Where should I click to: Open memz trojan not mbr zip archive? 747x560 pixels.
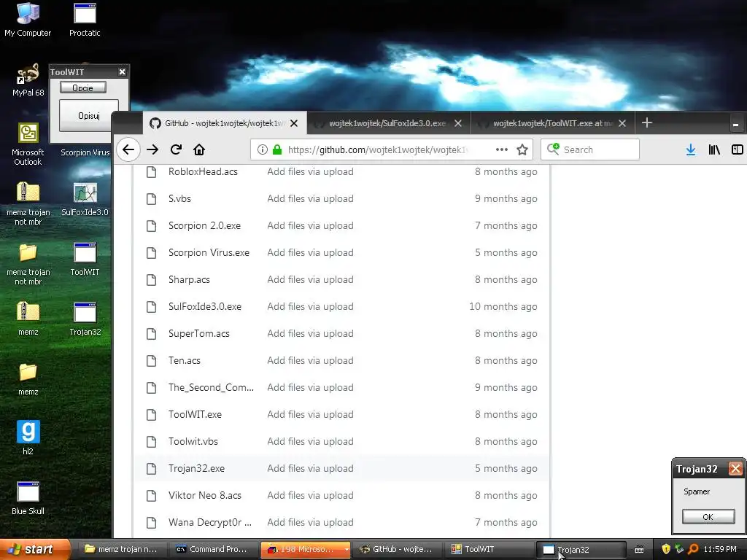click(x=28, y=203)
